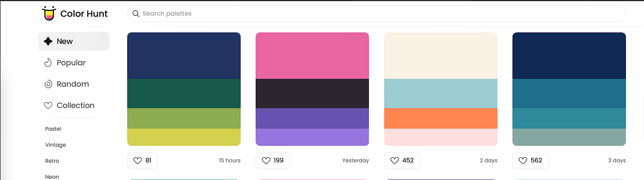644x180 pixels.
Task: Pick the pink swatch in second palette
Action: (x=312, y=55)
